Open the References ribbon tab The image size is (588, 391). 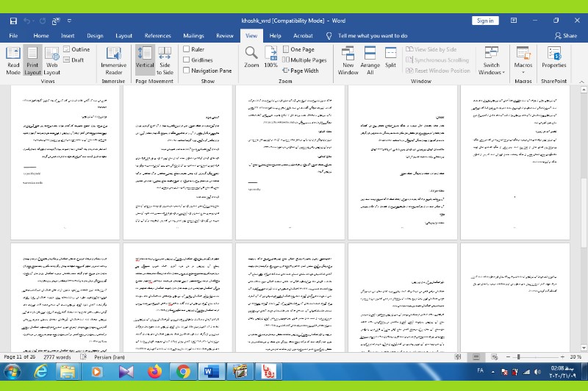coord(157,35)
